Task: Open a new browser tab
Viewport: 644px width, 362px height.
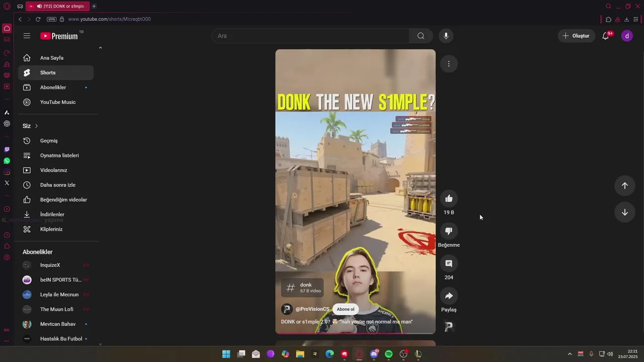Action: click(x=94, y=6)
